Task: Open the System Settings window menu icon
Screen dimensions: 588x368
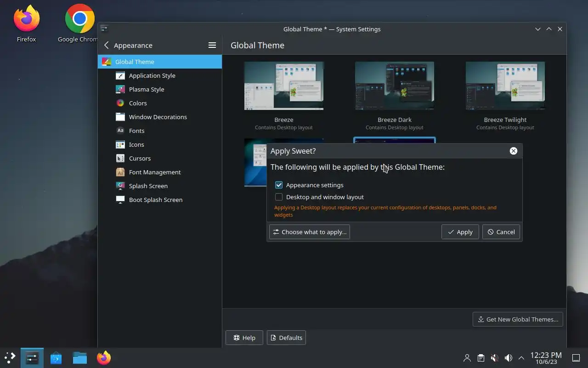Action: (x=104, y=29)
